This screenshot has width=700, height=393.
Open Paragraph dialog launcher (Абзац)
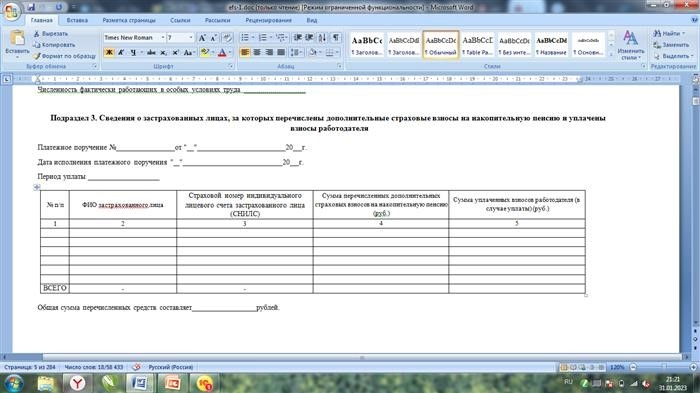point(340,66)
